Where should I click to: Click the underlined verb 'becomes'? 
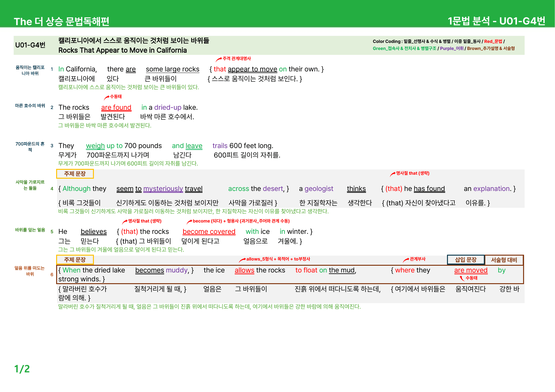[x=150, y=270]
